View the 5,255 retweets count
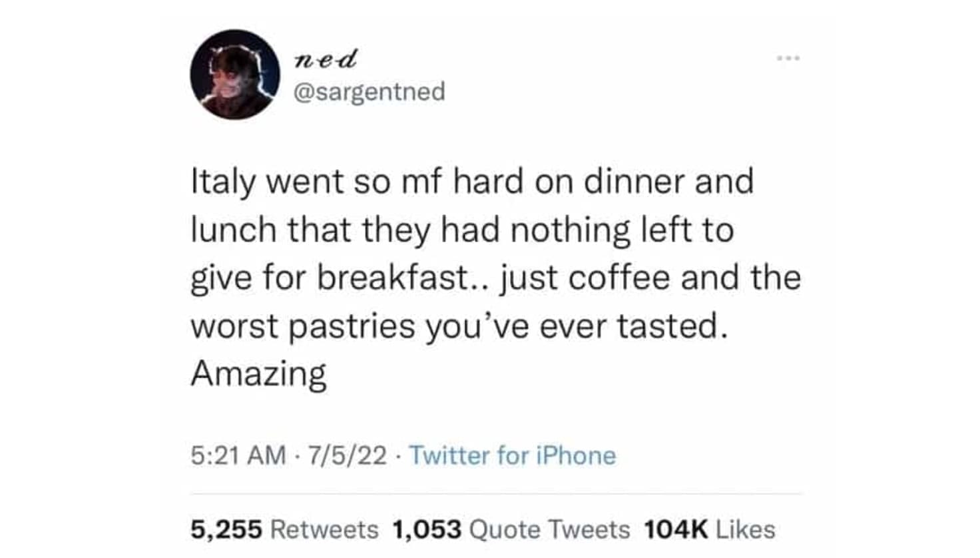 [x=226, y=529]
